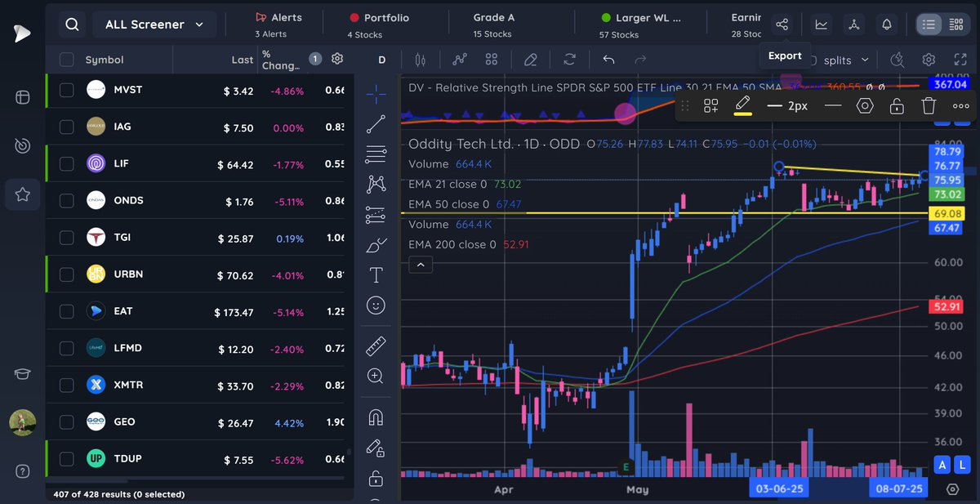Enter fullscreen chart mode
Image resolution: width=980 pixels, height=504 pixels.
click(960, 60)
